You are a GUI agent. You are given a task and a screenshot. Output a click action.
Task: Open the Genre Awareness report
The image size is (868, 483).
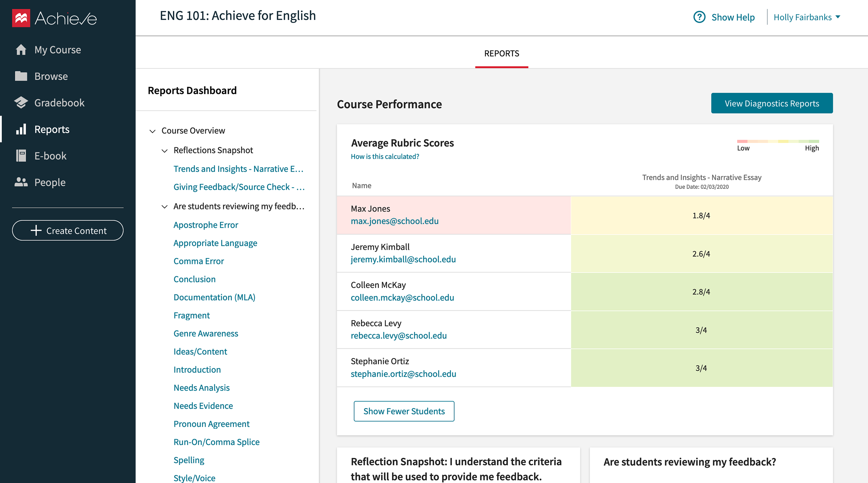(206, 333)
